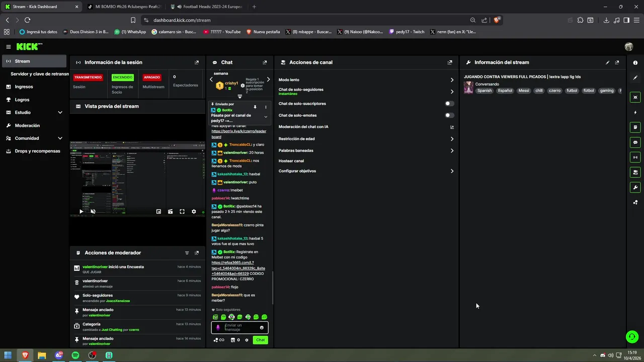Image resolution: width=644 pixels, height=362 pixels.
Task: Unpin the BotRix pinned message
Action: pos(255,107)
